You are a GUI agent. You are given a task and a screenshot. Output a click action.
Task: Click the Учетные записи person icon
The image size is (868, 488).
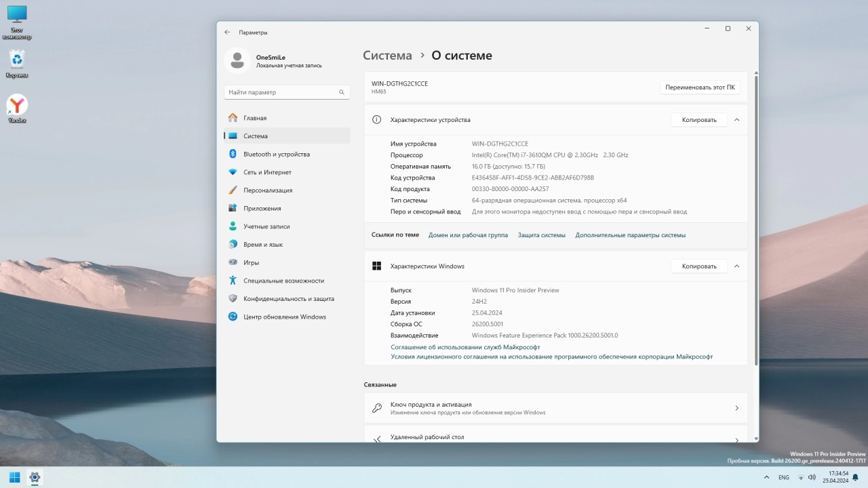coord(233,226)
